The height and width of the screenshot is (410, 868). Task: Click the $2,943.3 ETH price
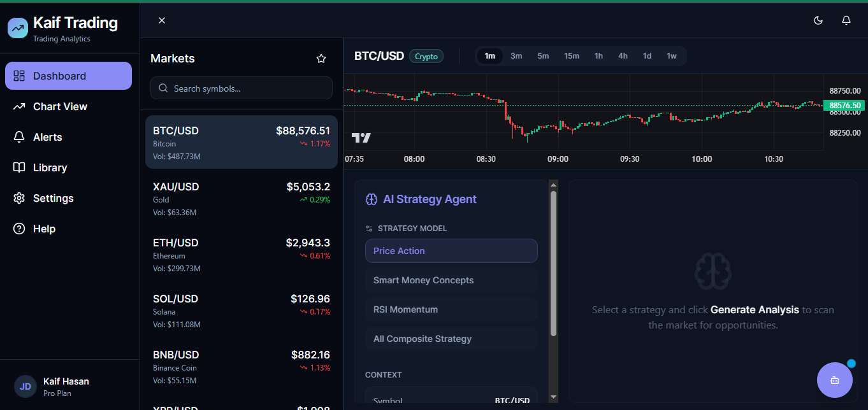[308, 243]
